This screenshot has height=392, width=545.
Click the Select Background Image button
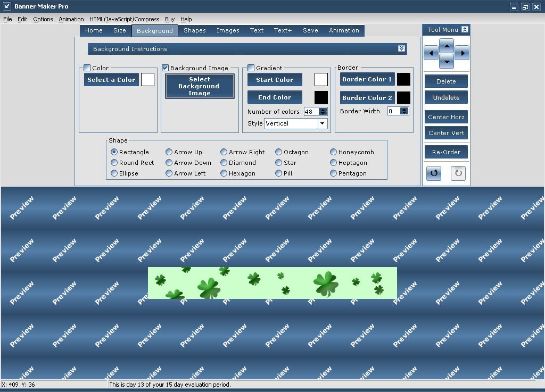tap(200, 86)
